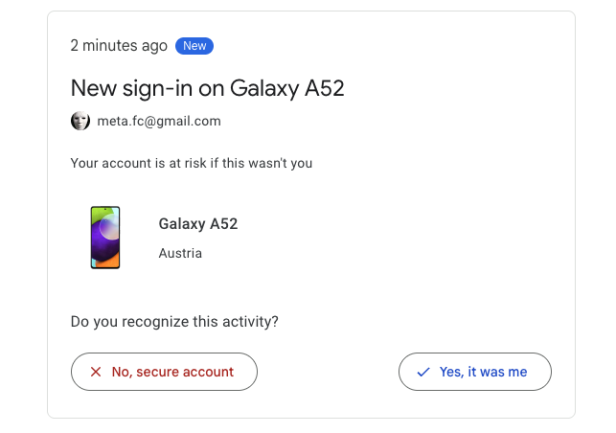Click "Galaxy A52" within the large heading
Viewport: 616px width, 433px height.
point(288,88)
